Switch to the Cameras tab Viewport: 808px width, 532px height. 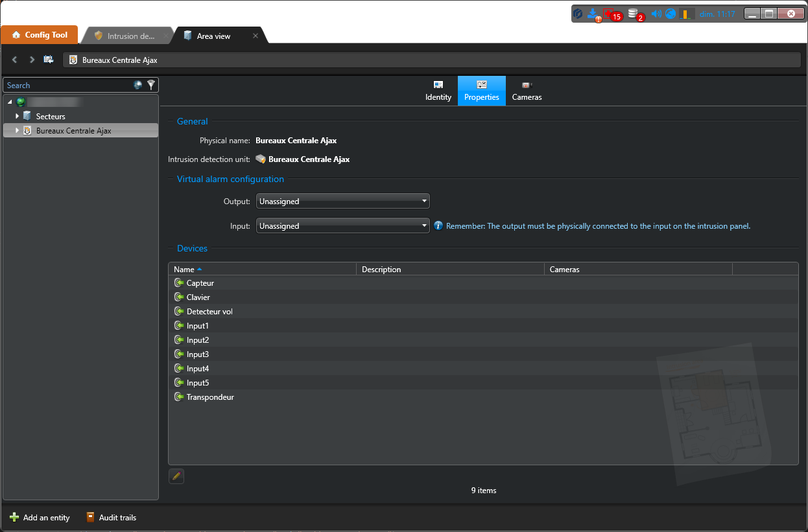tap(527, 91)
